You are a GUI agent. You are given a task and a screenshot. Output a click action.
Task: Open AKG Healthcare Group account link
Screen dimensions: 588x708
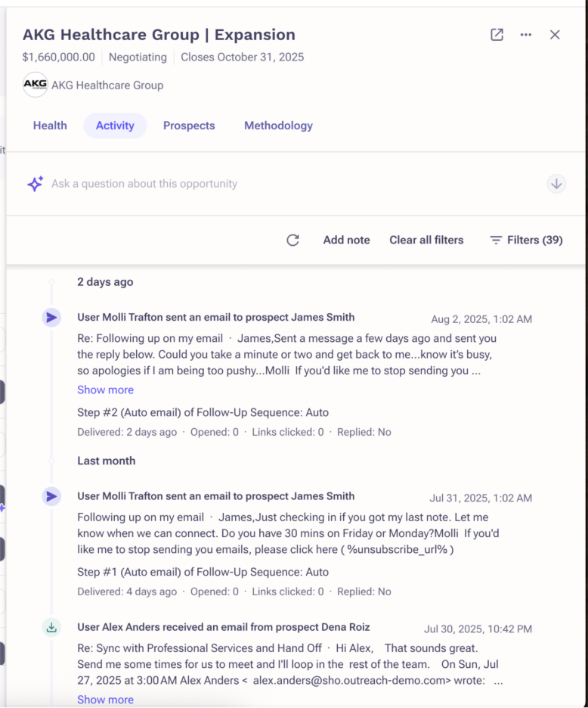point(107,85)
